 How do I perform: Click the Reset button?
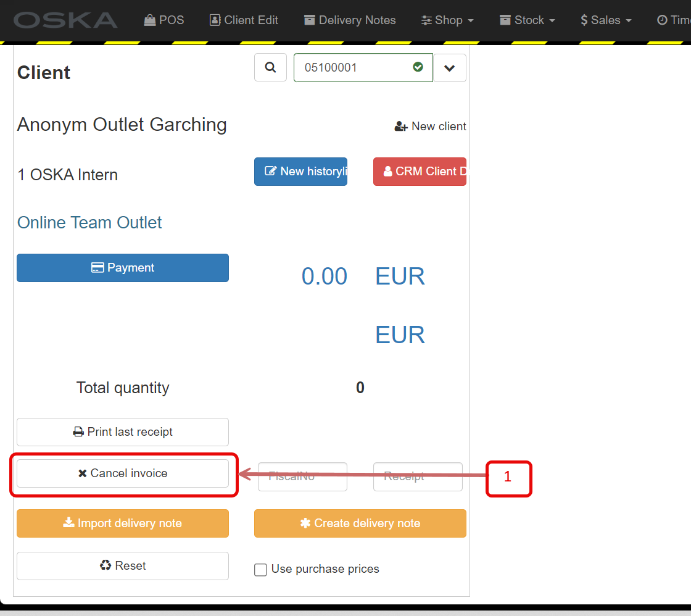(x=123, y=566)
